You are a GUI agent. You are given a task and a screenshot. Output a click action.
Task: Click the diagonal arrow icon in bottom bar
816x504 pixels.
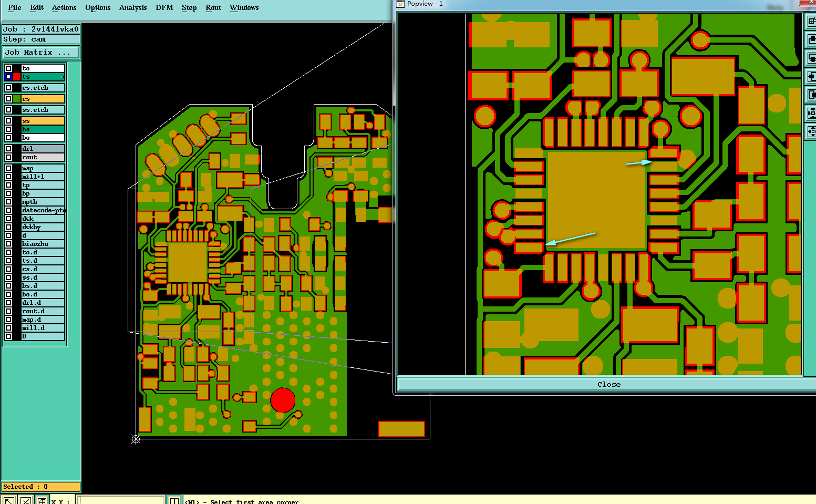click(x=9, y=500)
